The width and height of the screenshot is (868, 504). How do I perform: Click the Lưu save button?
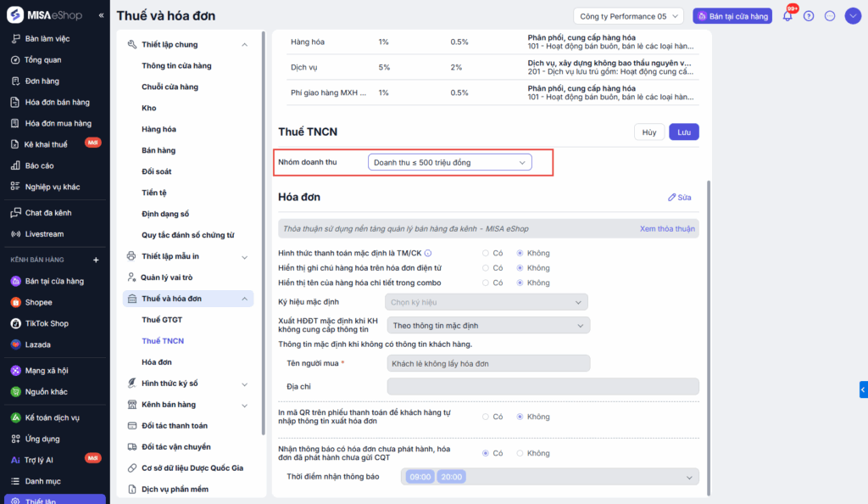683,132
